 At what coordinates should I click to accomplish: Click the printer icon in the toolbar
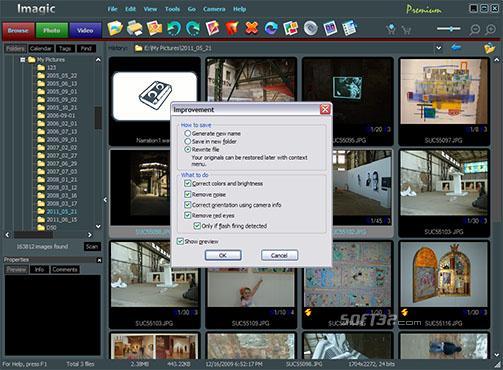135,28
